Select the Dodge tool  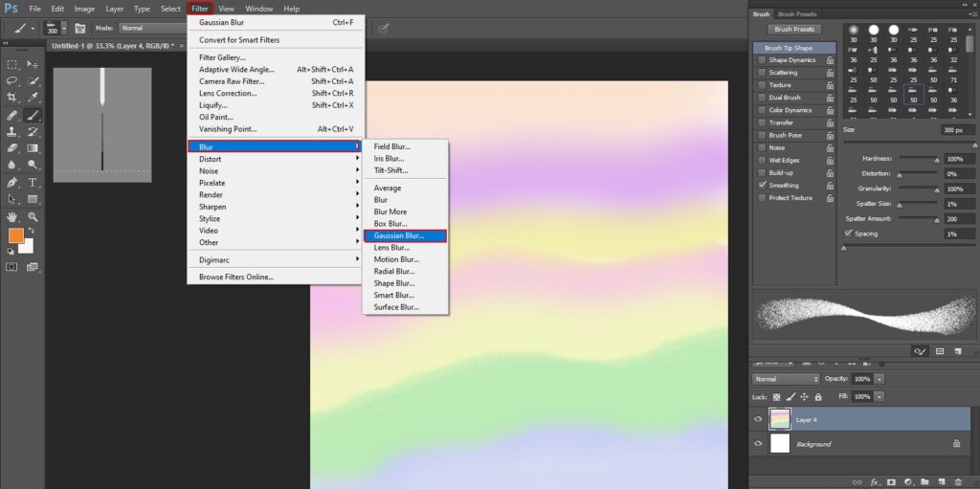coord(33,166)
